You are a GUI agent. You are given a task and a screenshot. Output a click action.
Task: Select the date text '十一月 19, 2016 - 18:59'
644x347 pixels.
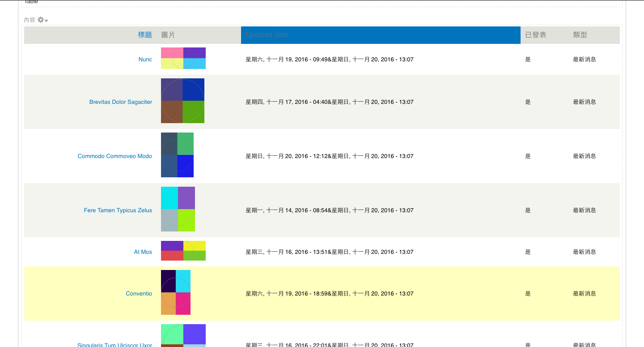[x=297, y=294]
